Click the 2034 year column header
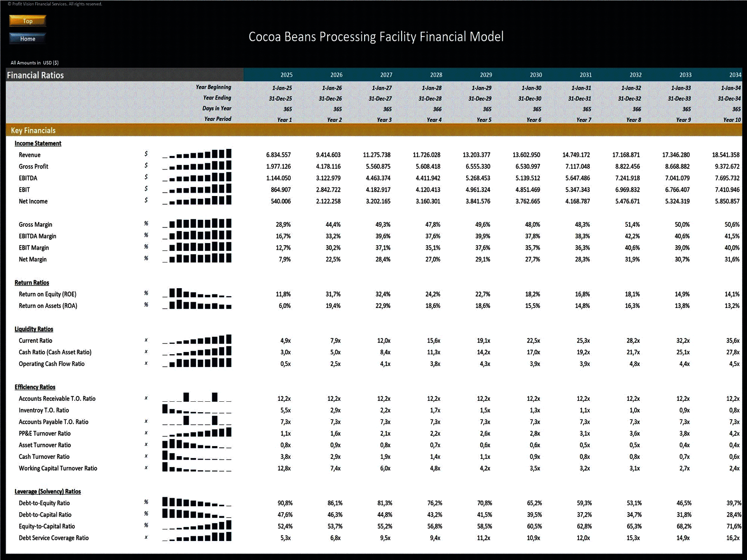The image size is (747, 560). 735,75
